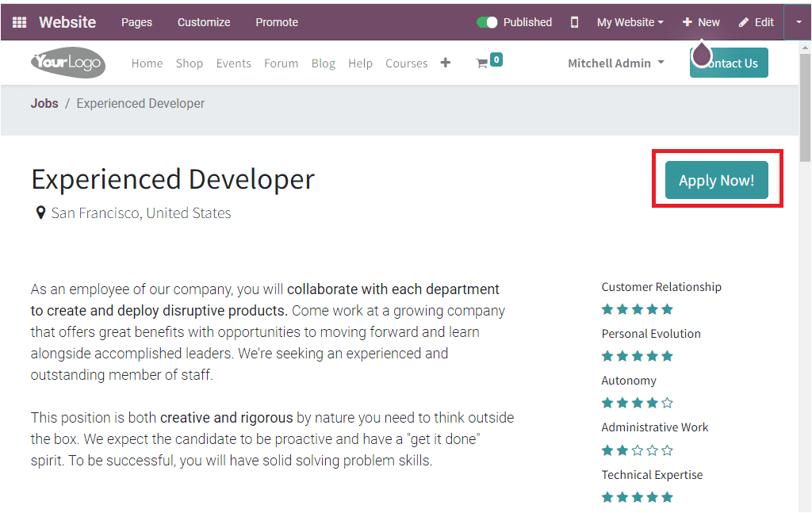Viewport: 812px width, 513px height.
Task: Follow the Jobs breadcrumb link
Action: [44, 103]
